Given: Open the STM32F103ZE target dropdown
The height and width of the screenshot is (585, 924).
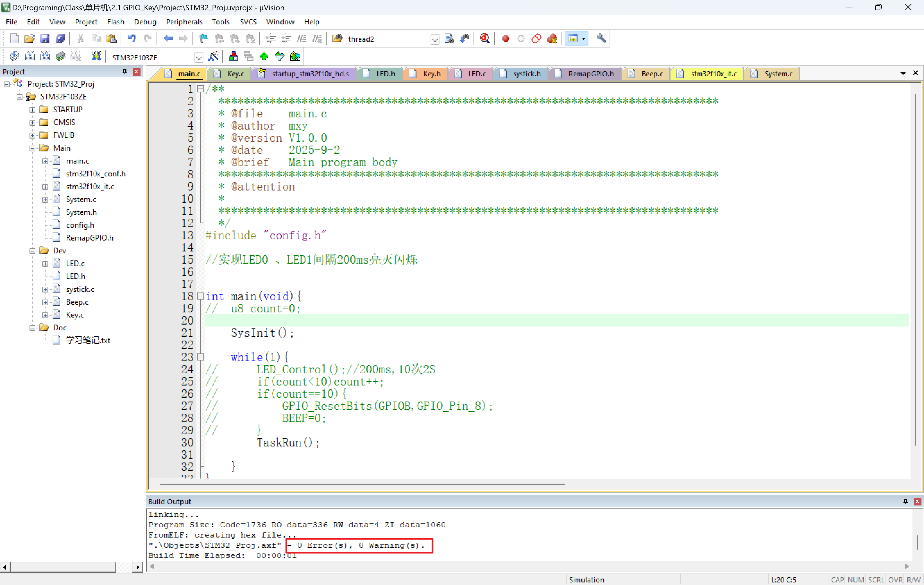Looking at the screenshot, I should tap(198, 57).
